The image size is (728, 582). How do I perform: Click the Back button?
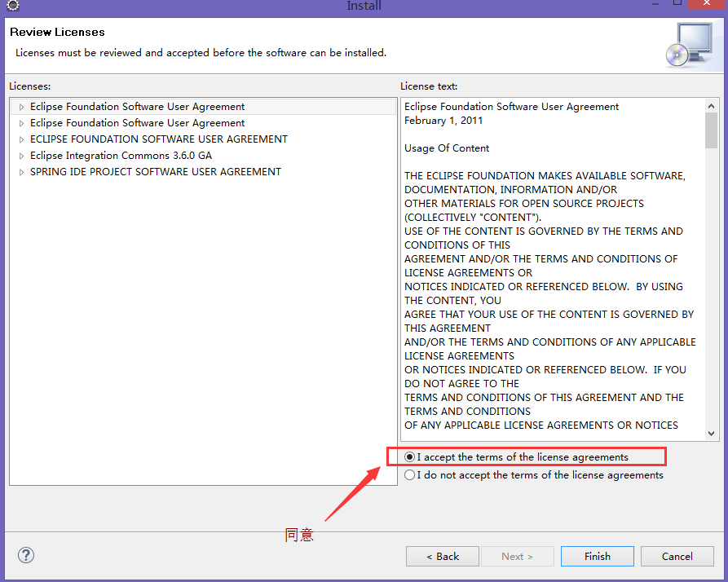[443, 557]
